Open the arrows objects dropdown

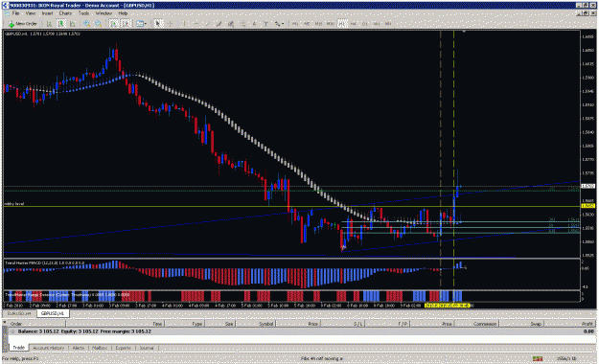point(279,24)
